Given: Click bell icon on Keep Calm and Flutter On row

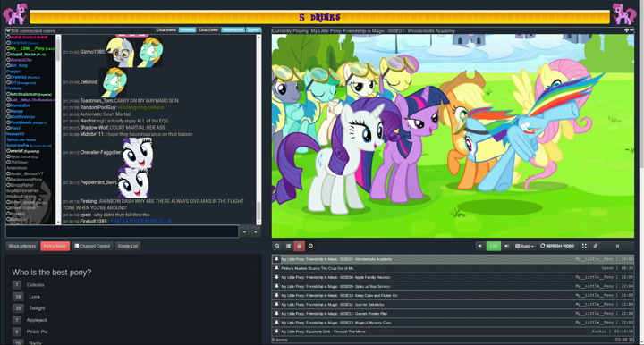Looking at the screenshot, I should (x=276, y=295).
